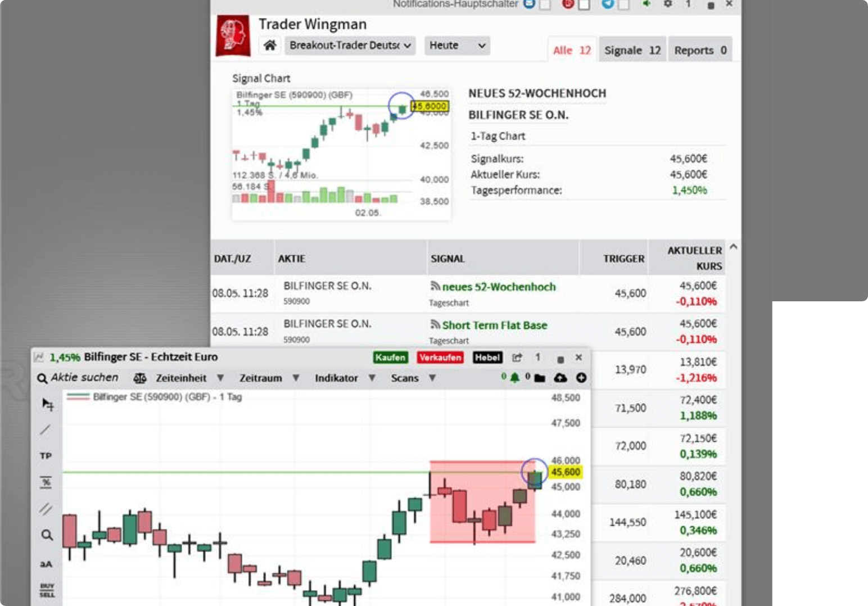Go to Trader Wingman home icon
The width and height of the screenshot is (868, 606).
[x=270, y=46]
